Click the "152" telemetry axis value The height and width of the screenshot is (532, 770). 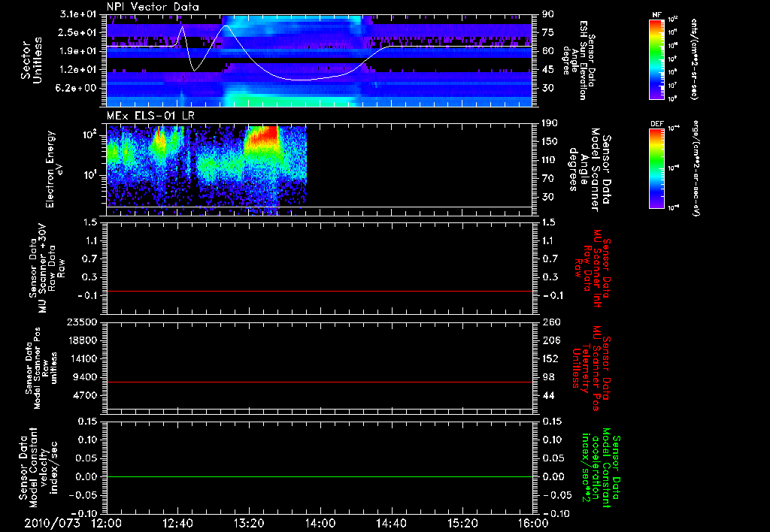(x=551, y=358)
